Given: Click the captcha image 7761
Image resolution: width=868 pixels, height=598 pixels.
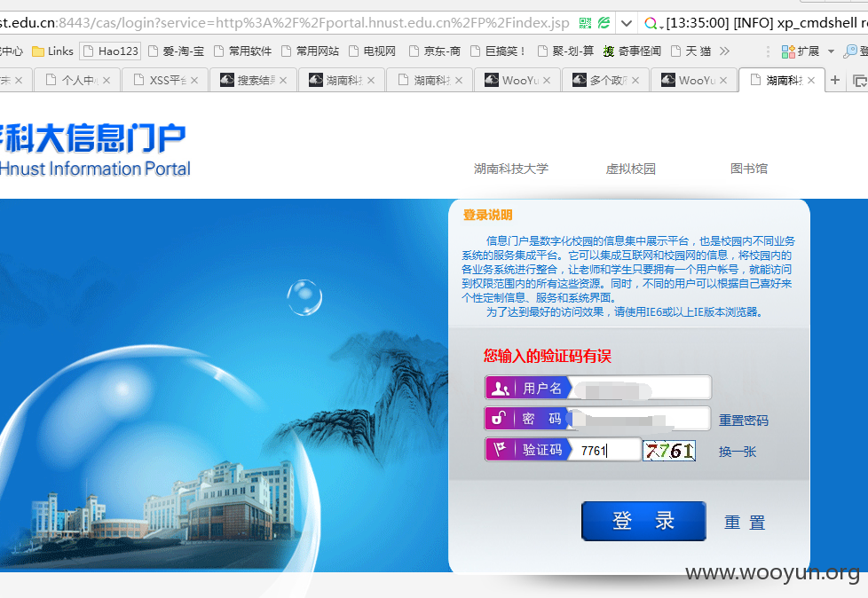Looking at the screenshot, I should point(668,451).
